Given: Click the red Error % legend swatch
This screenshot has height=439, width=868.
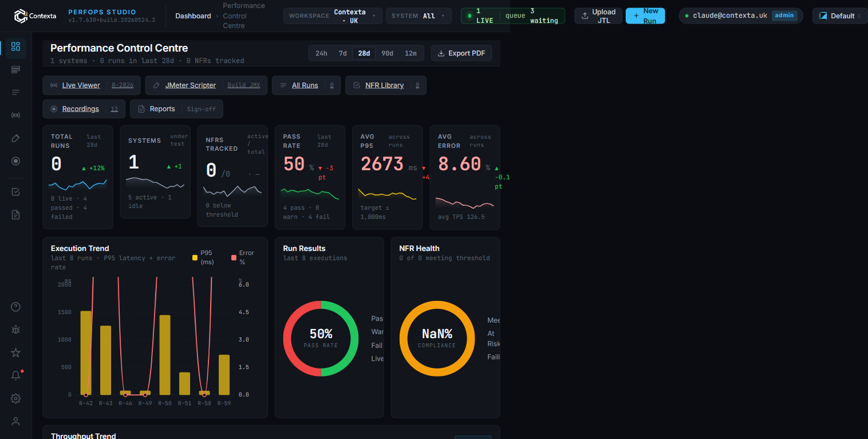Looking at the screenshot, I should 234,258.
